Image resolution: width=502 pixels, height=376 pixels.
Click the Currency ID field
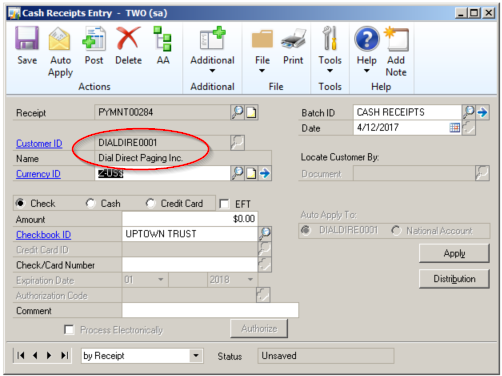pyautogui.click(x=163, y=173)
